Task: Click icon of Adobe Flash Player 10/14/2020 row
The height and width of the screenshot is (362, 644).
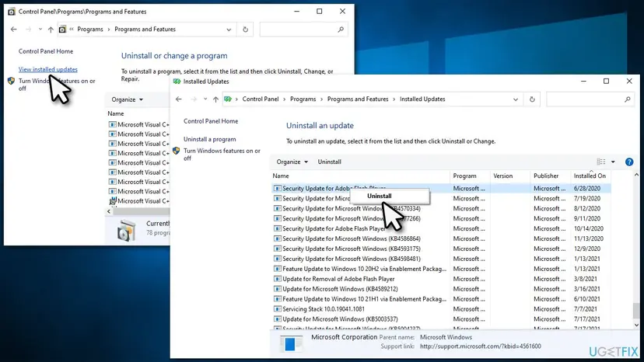Action: pos(277,228)
